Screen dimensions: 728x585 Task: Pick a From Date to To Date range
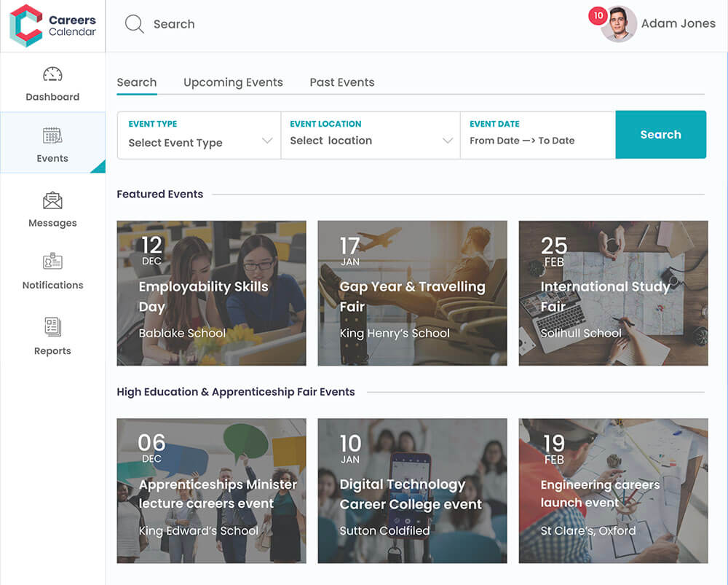538,136
